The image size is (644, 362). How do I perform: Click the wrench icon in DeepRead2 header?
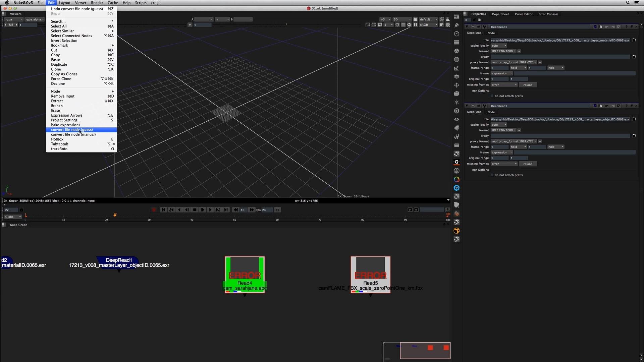pyautogui.click(x=484, y=27)
